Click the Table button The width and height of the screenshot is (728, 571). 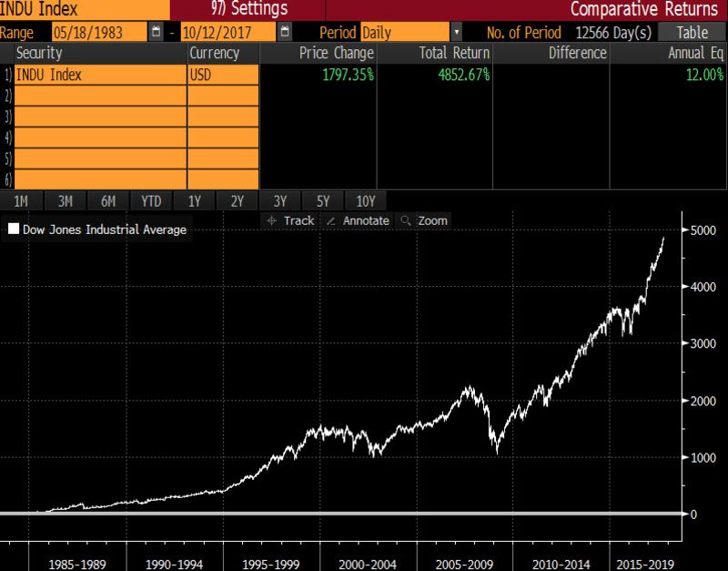pos(692,32)
